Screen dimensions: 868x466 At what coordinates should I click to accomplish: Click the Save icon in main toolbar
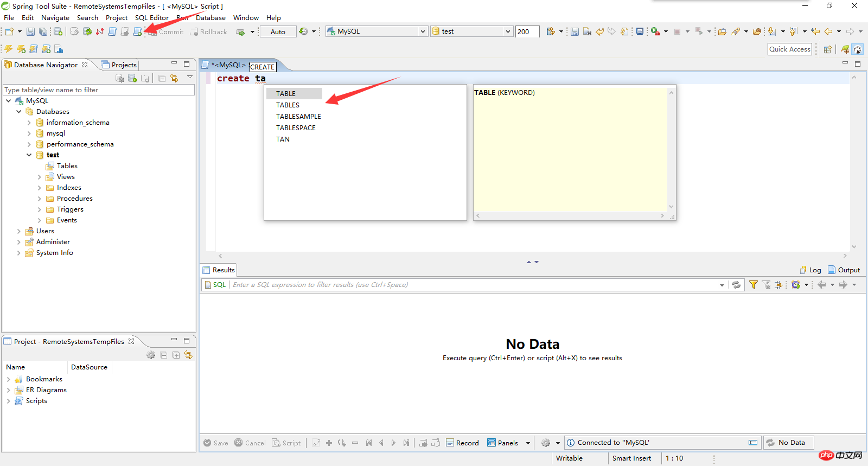[30, 31]
